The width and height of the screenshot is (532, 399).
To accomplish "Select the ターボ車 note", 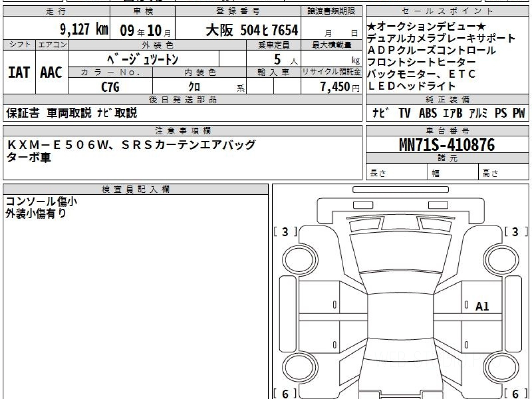I will 29,157.
